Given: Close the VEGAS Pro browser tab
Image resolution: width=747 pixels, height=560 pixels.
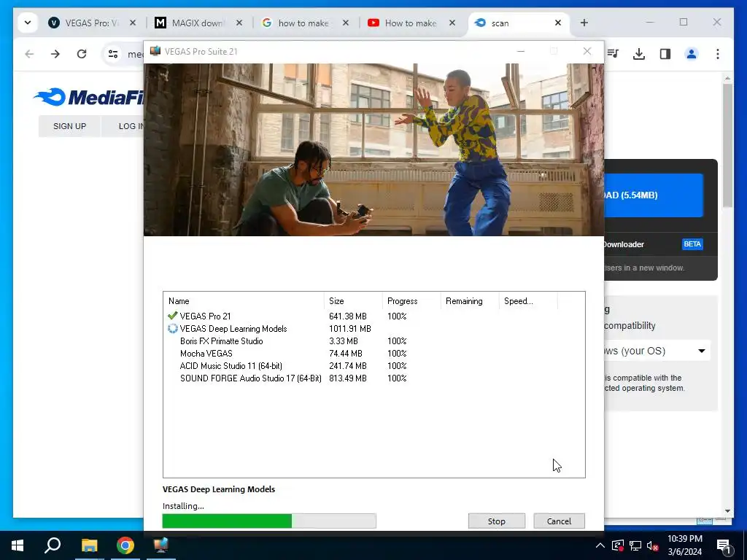Looking at the screenshot, I should point(133,23).
